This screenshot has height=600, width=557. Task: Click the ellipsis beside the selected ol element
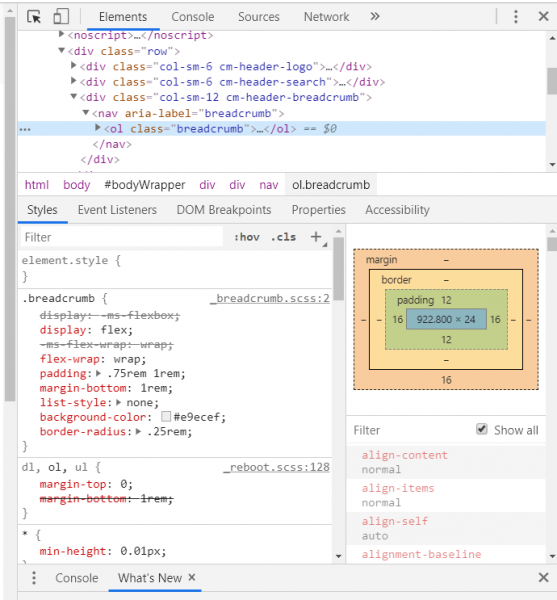pyautogui.click(x=25, y=129)
